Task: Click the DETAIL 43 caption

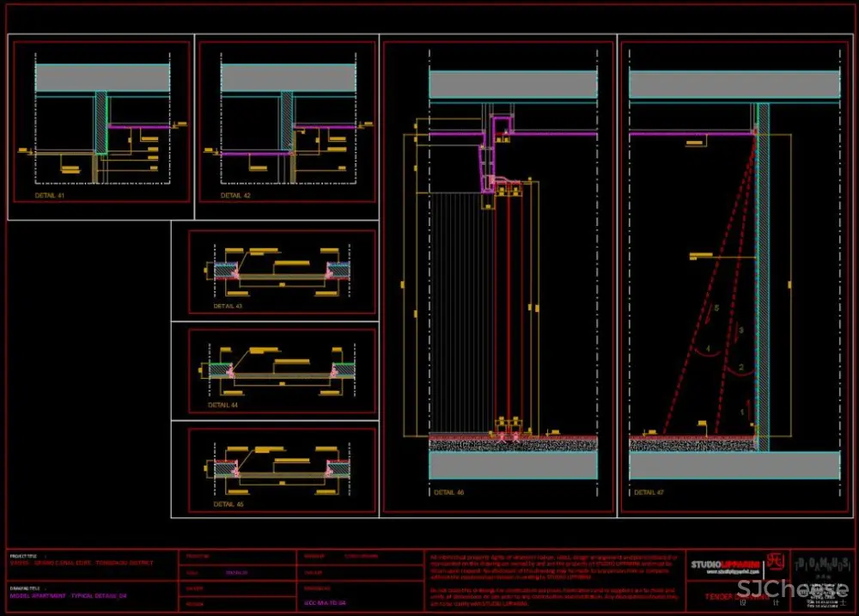Action: tap(228, 306)
